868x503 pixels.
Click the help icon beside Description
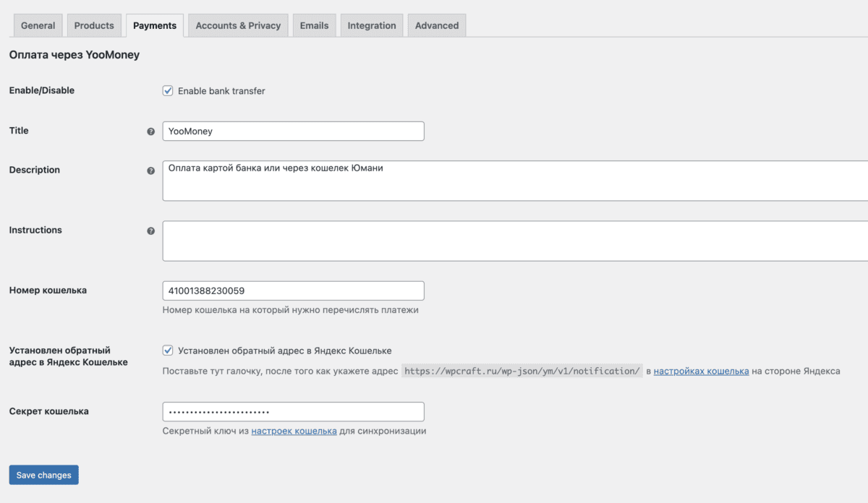(151, 171)
